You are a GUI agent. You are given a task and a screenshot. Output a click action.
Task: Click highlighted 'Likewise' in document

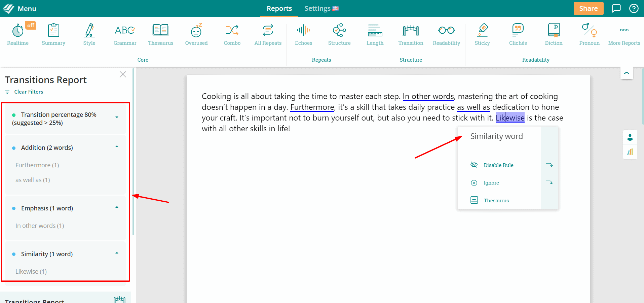pyautogui.click(x=510, y=118)
